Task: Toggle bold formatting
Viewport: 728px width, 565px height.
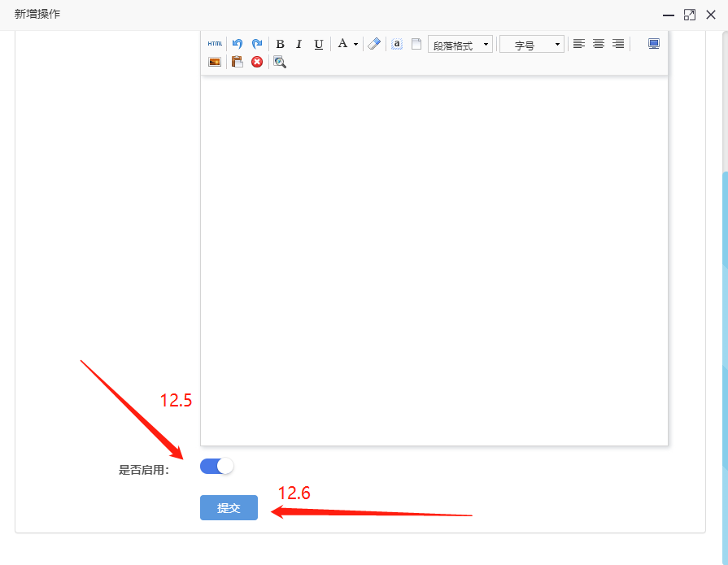Action: [x=280, y=44]
